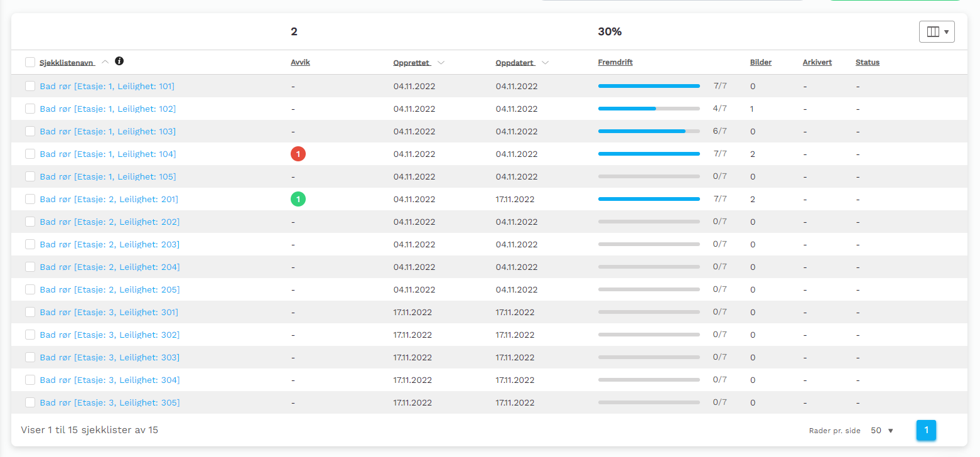Go to page 1 in pagination

[926, 430]
